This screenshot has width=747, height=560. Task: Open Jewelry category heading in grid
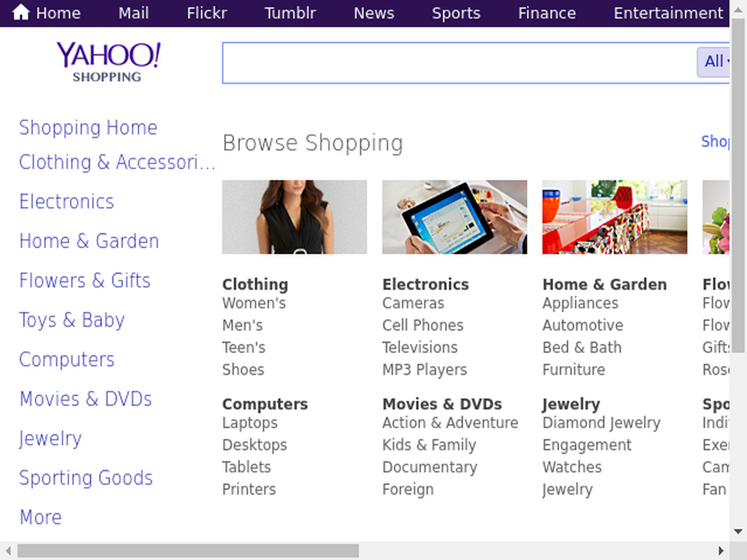coord(570,404)
